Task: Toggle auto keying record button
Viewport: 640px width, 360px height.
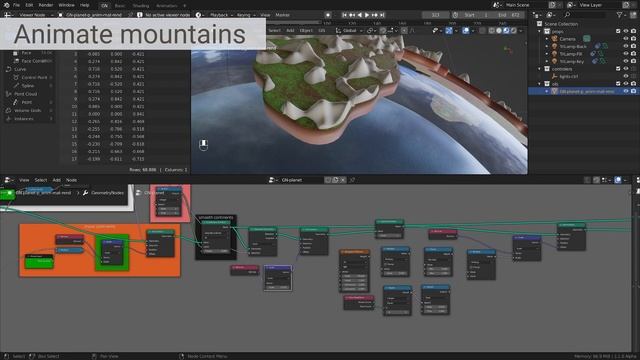Action: tap(328, 15)
